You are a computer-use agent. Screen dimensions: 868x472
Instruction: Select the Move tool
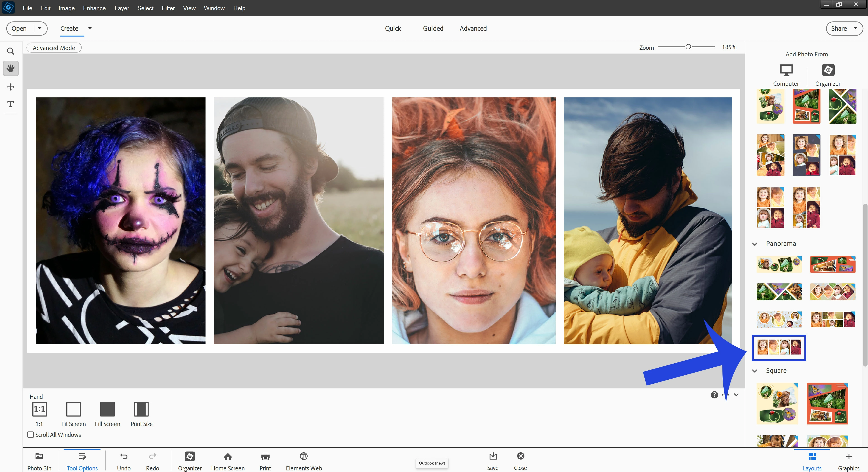(10, 87)
